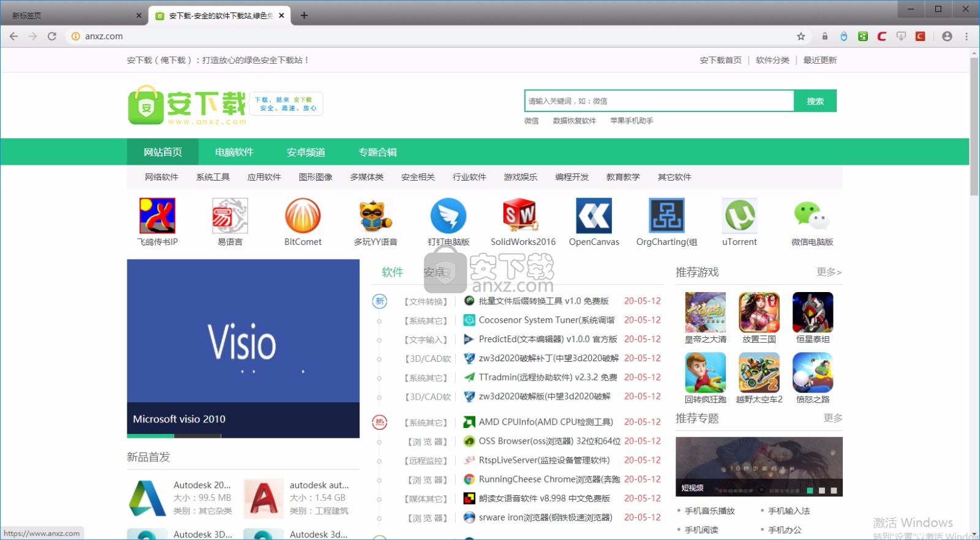Open the Chrome profile avatar icon
The height and width of the screenshot is (540, 980).
[947, 36]
